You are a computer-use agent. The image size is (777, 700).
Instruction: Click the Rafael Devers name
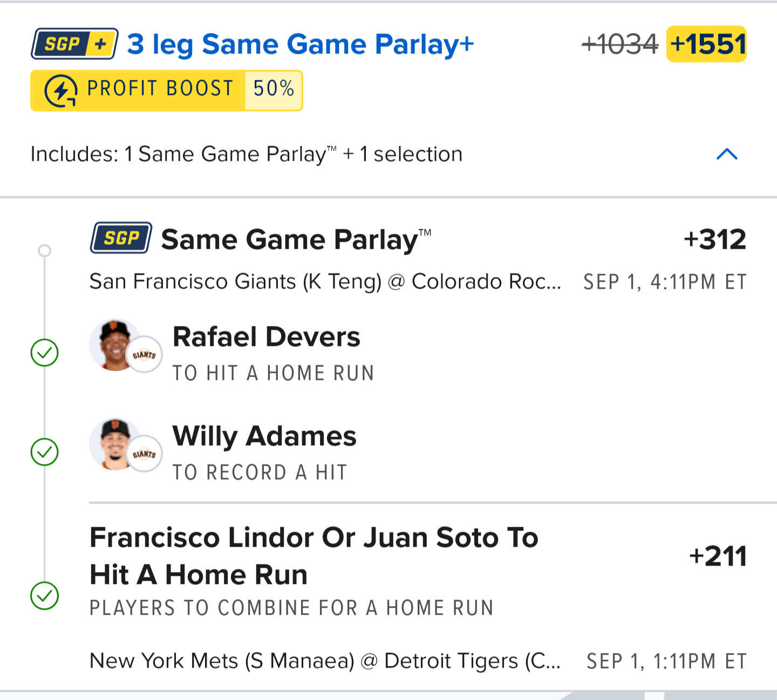click(266, 337)
